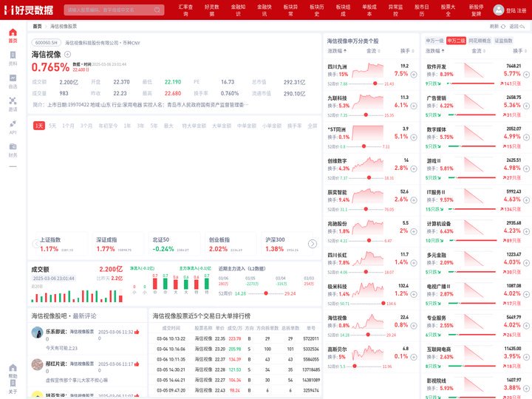Open 四川九洲 sparkline chart thumbnail

368,71
